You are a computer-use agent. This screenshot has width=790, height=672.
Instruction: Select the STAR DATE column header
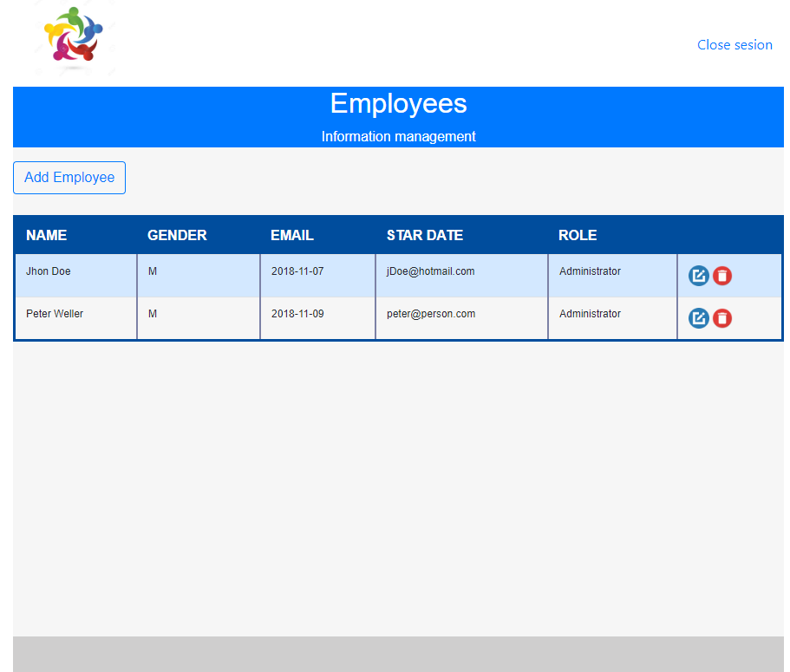(425, 235)
